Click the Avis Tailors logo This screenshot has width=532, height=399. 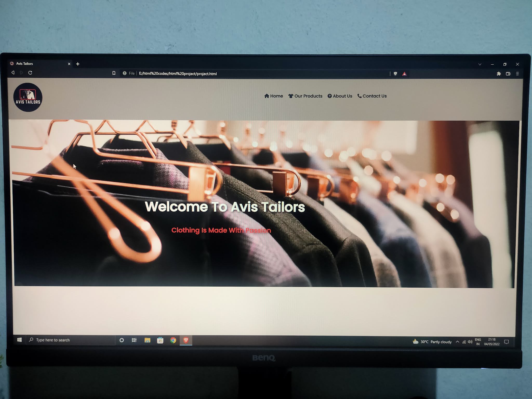[28, 97]
